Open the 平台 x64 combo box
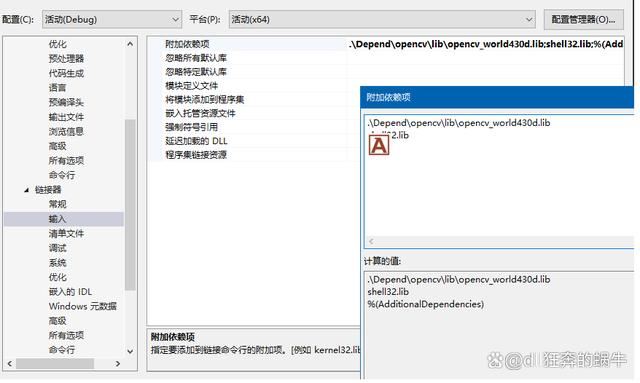This screenshot has height=383, width=640. coord(382,19)
